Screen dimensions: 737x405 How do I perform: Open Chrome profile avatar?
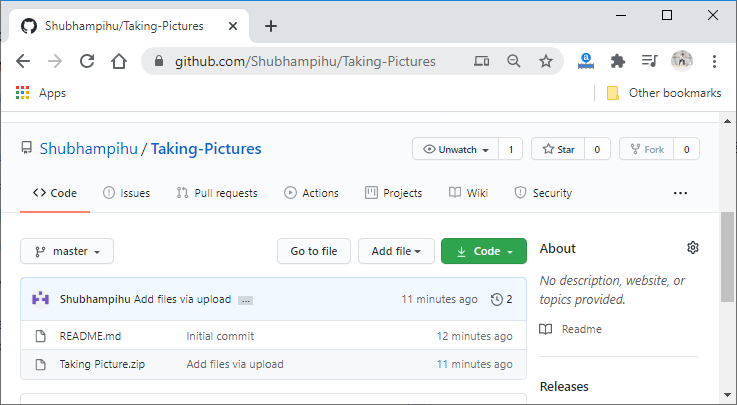pyautogui.click(x=682, y=61)
